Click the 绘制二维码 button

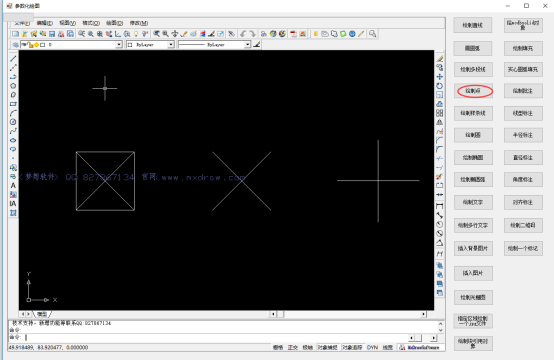(x=523, y=225)
